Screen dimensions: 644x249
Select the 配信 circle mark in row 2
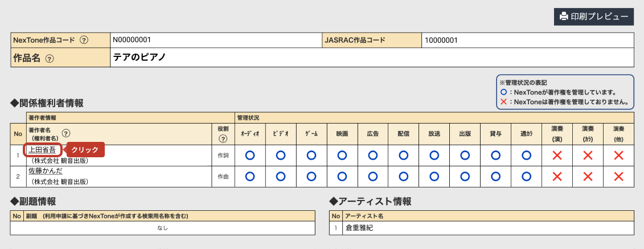403,176
